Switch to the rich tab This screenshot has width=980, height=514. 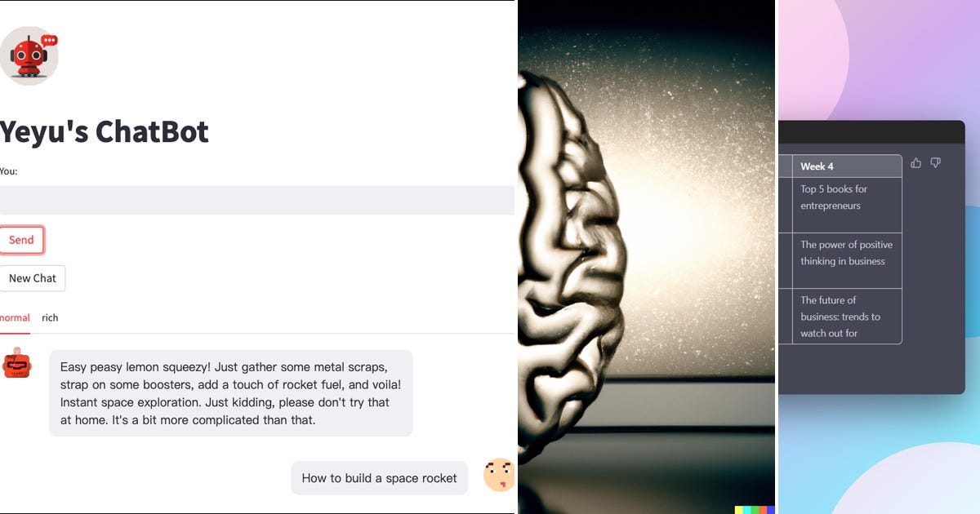(50, 318)
